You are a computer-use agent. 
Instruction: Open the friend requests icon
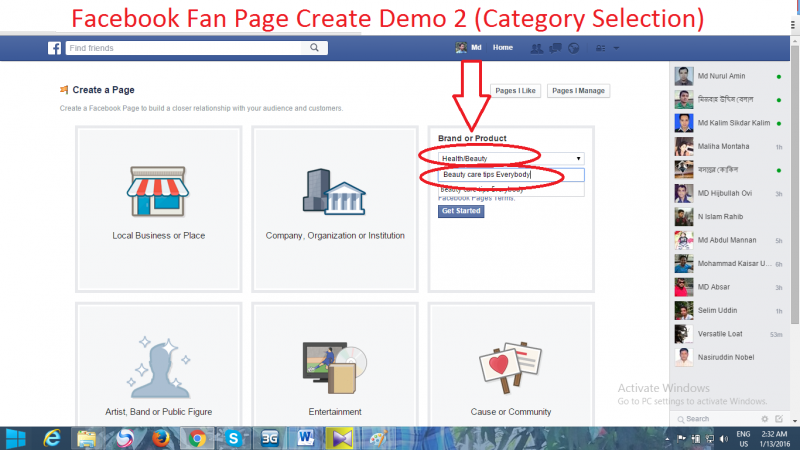536,48
